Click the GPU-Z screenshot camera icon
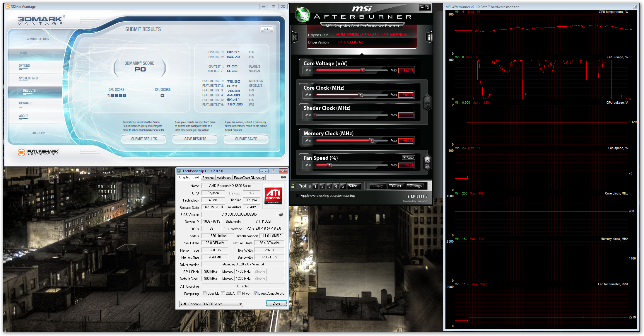Image resolution: width=644 pixels, height=336 pixels. point(283,177)
